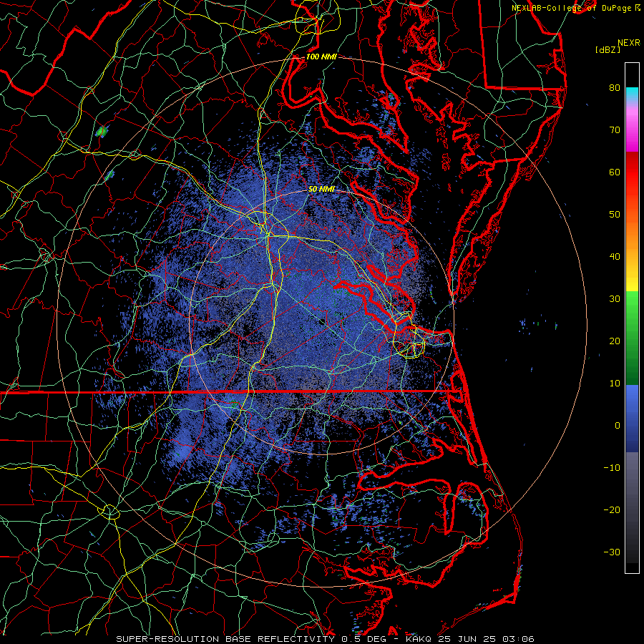
Task: Click the green storm cell northwest of radar
Action: 102,132
